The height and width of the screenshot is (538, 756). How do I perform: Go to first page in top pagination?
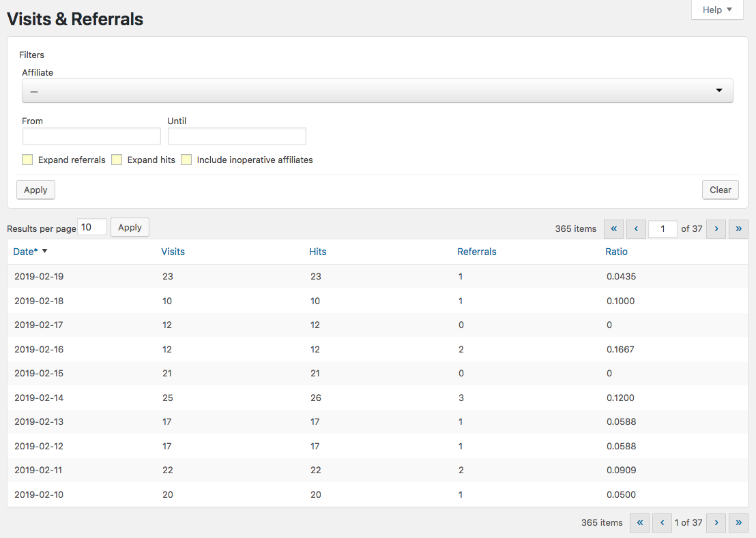click(x=614, y=229)
